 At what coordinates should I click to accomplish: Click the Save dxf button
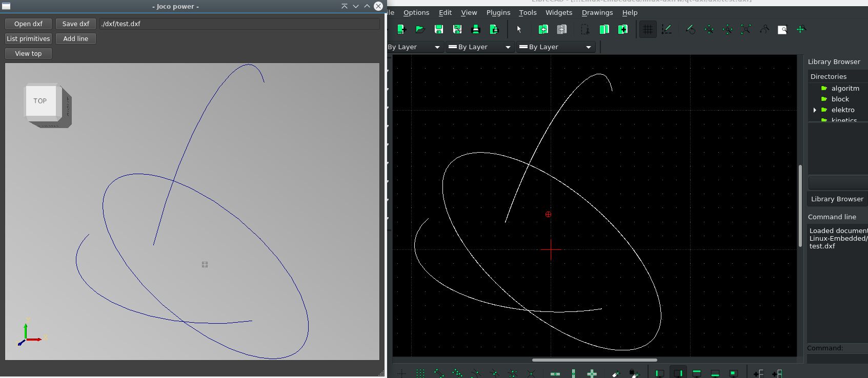click(76, 24)
